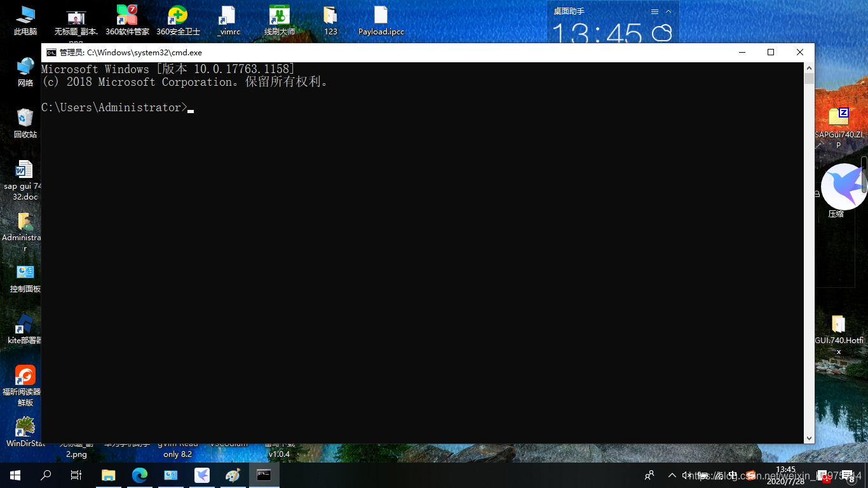This screenshot has height=488, width=868.
Task: Click the Microsoft Corporation copyright line
Action: pos(184,82)
